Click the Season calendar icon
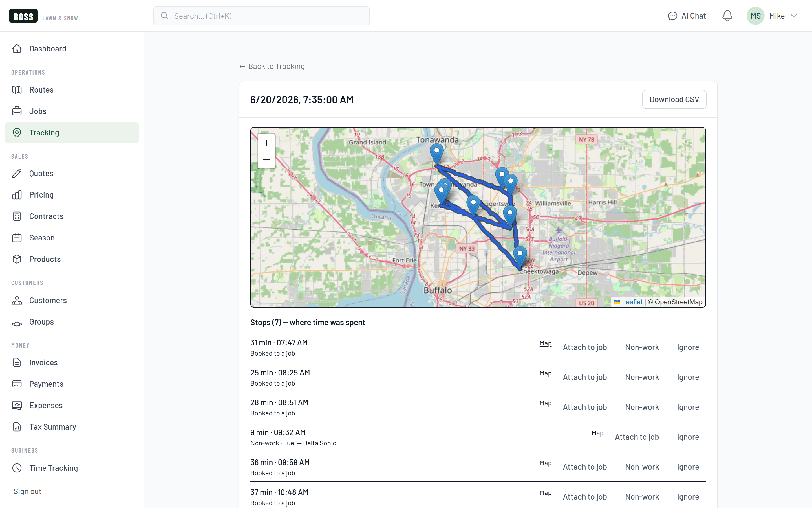Screen dimensions: 812x508 (x=17, y=238)
